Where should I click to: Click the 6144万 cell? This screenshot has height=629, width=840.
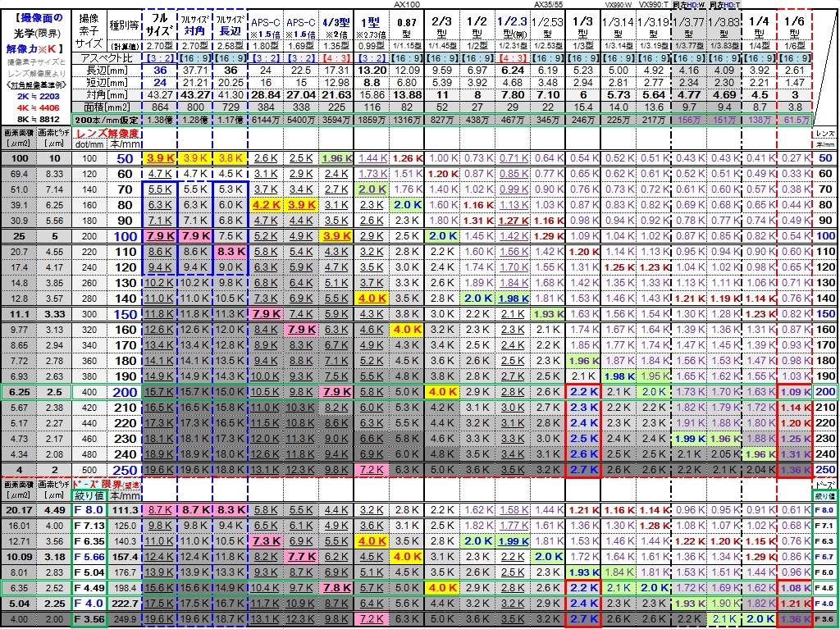266,121
